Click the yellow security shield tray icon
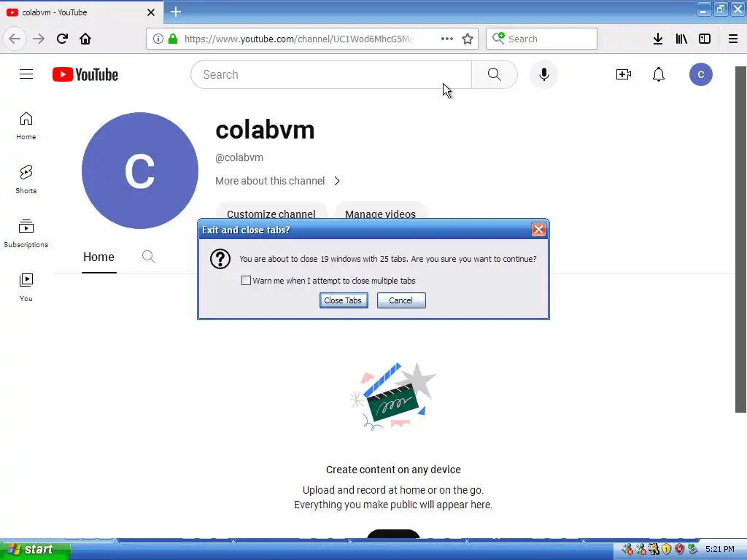The image size is (747, 560). (x=667, y=550)
